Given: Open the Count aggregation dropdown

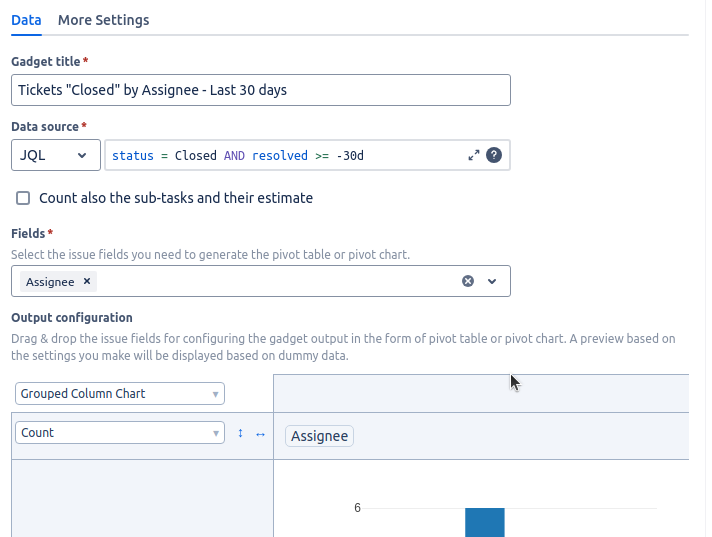Looking at the screenshot, I should tap(120, 433).
